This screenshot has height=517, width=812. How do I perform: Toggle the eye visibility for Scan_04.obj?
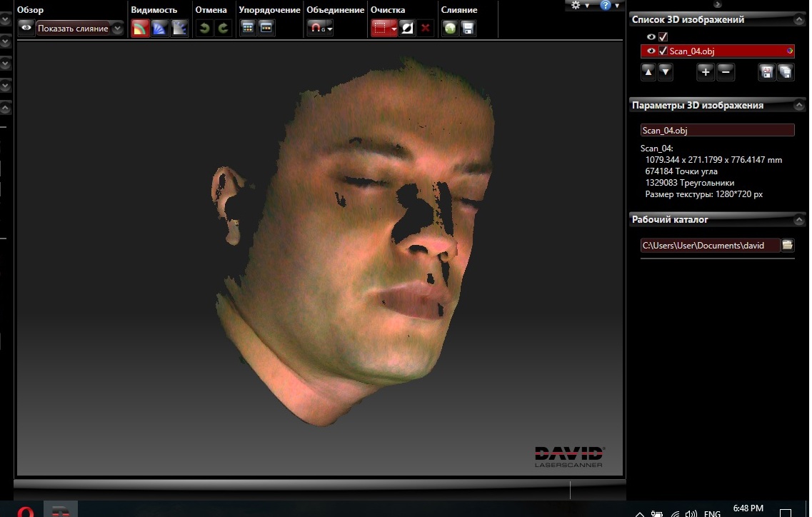point(651,51)
